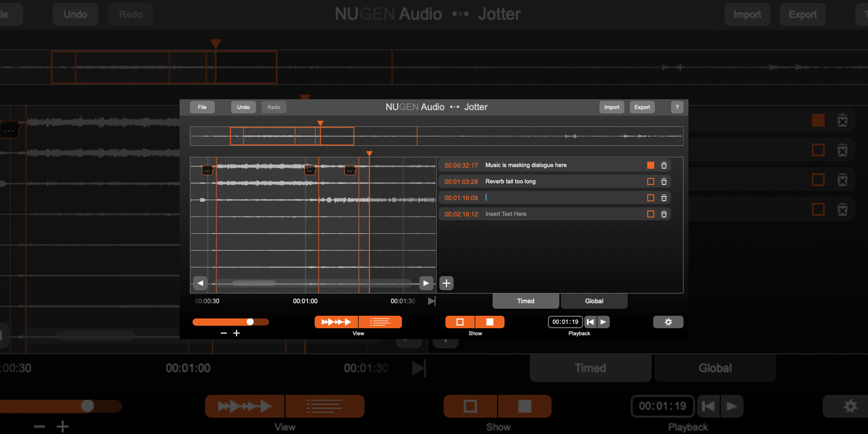Viewport: 868px width, 434px height.
Task: Show unchecked notes with hollow square button
Action: (460, 322)
